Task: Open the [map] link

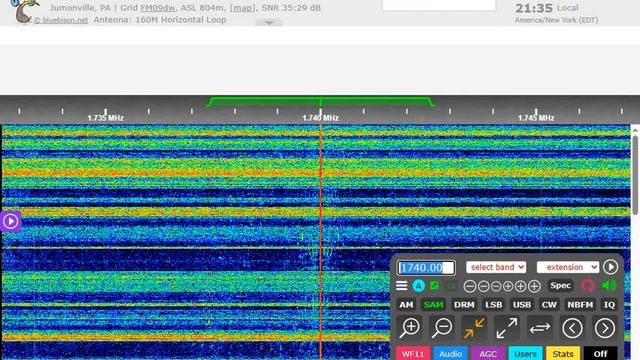Action: (x=242, y=8)
